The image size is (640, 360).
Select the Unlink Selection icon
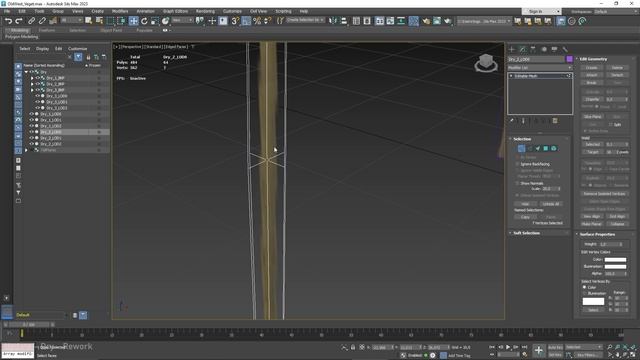[42, 21]
